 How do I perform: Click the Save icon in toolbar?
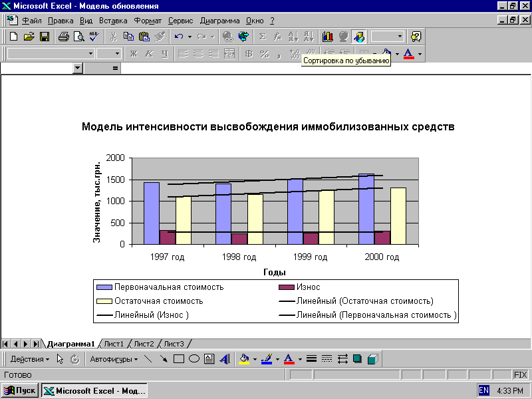click(45, 37)
